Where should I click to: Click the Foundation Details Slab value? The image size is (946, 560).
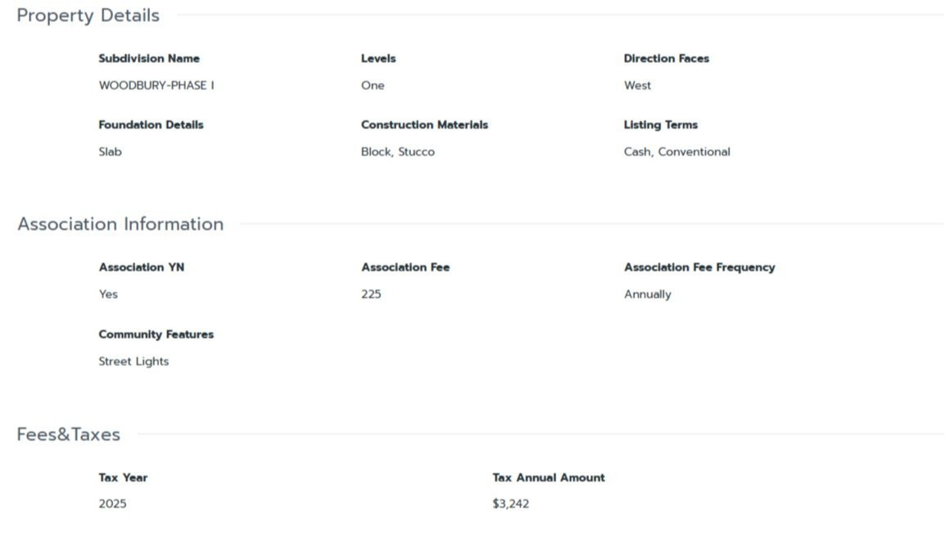click(x=110, y=152)
